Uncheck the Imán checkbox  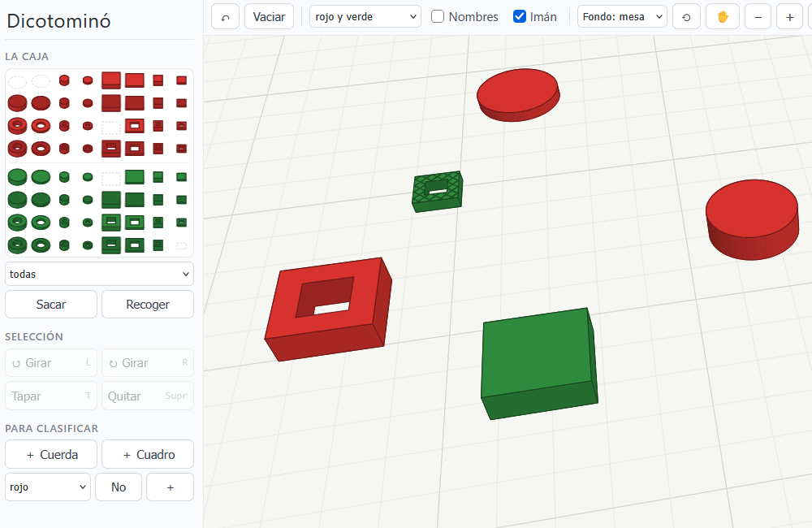[520, 16]
